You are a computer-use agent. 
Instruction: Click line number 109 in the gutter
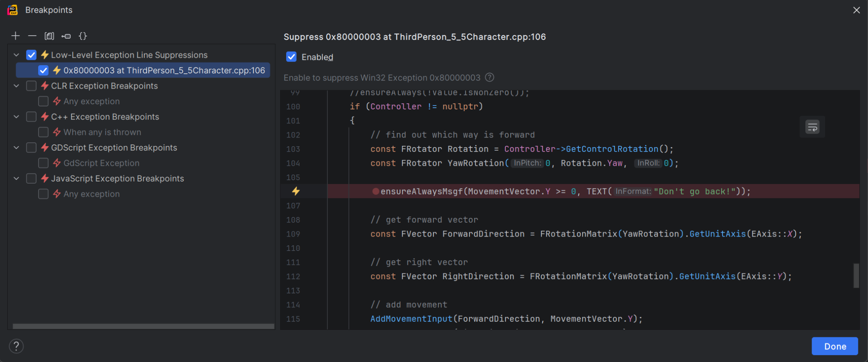click(x=293, y=234)
